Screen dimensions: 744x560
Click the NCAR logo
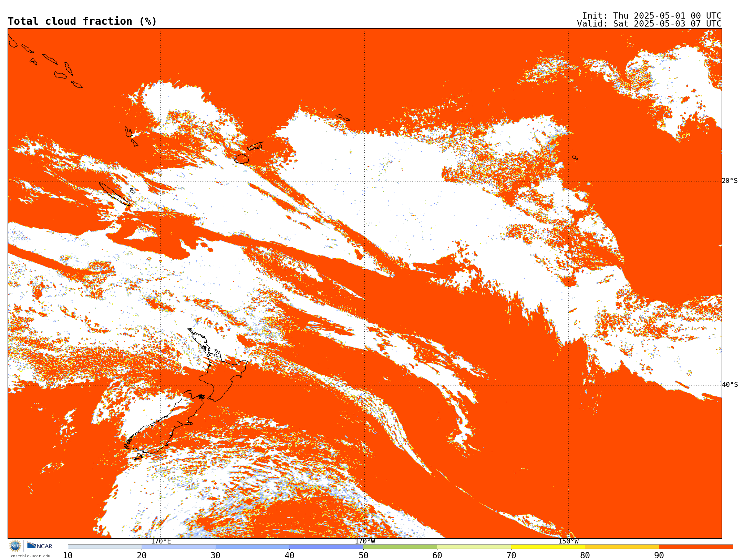[40, 546]
